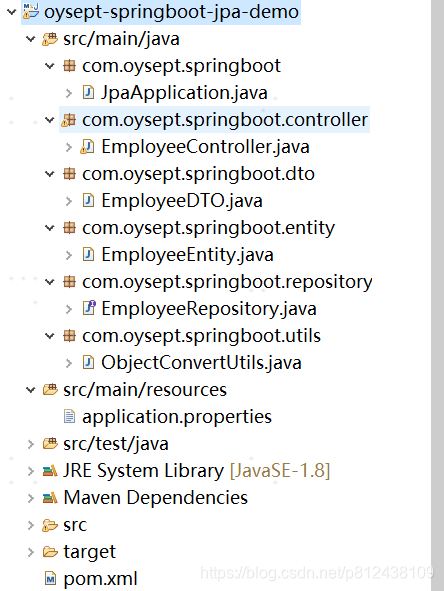Collapse the src/main/java folder
Image resolution: width=444 pixels, height=591 pixels.
coord(31,39)
